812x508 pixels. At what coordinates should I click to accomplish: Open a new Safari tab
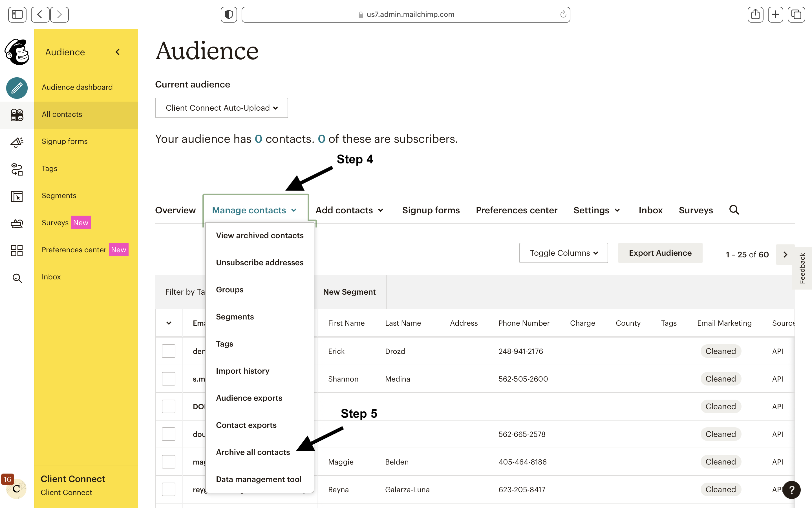click(775, 14)
